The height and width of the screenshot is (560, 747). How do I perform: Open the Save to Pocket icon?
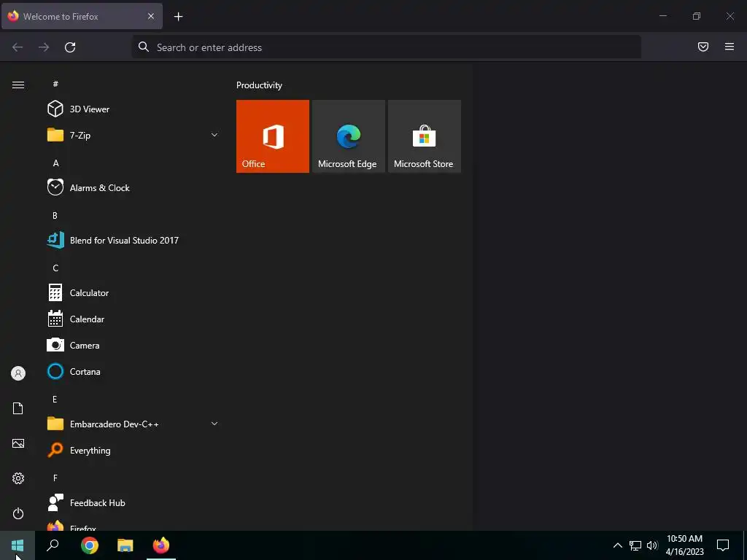click(703, 47)
